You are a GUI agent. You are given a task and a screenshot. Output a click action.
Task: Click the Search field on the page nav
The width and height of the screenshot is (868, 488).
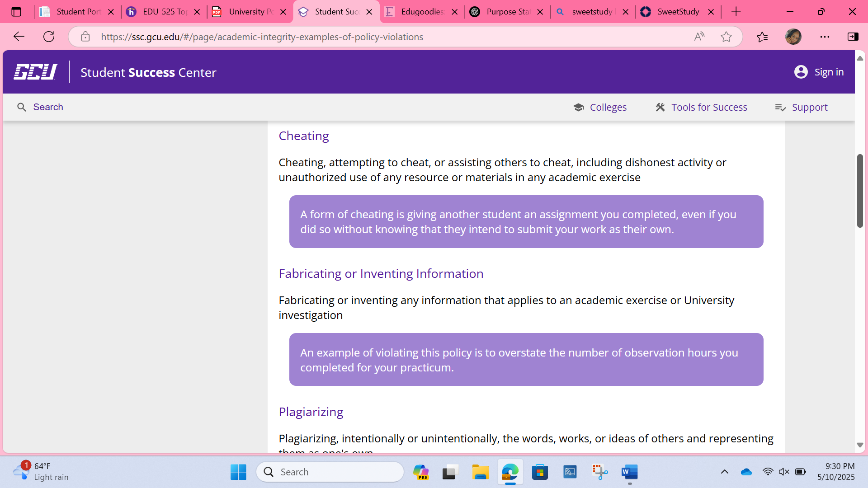coord(40,107)
